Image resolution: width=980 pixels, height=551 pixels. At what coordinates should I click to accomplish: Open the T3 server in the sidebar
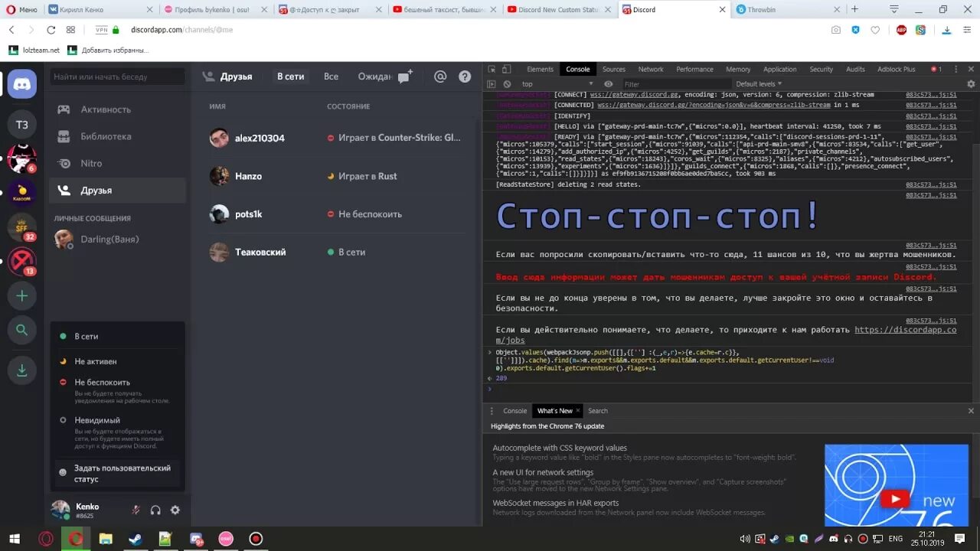[22, 125]
